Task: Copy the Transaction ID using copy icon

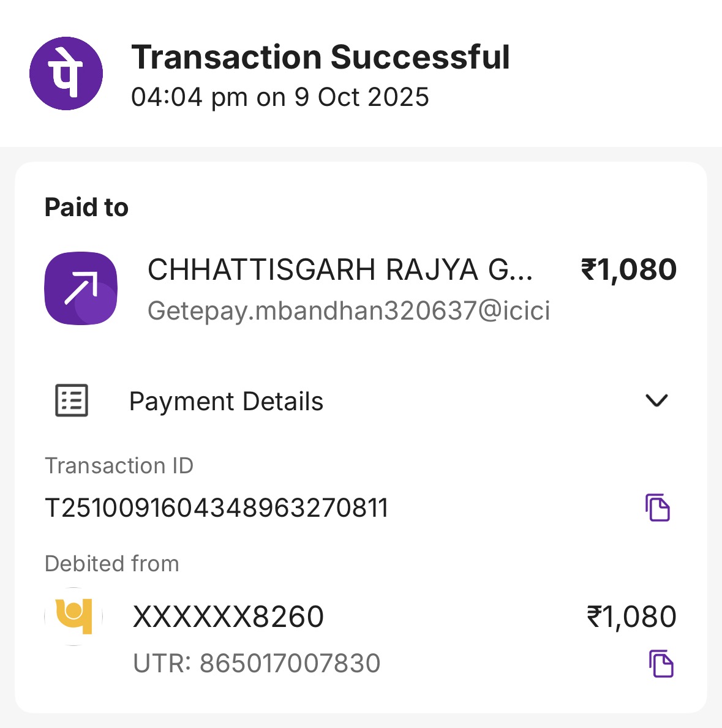Action: pos(658,508)
